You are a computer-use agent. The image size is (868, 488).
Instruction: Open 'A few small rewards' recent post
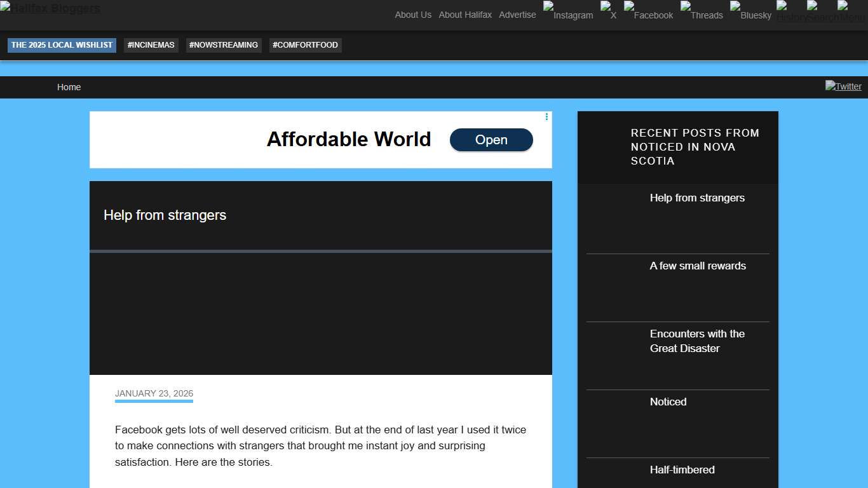click(x=698, y=266)
